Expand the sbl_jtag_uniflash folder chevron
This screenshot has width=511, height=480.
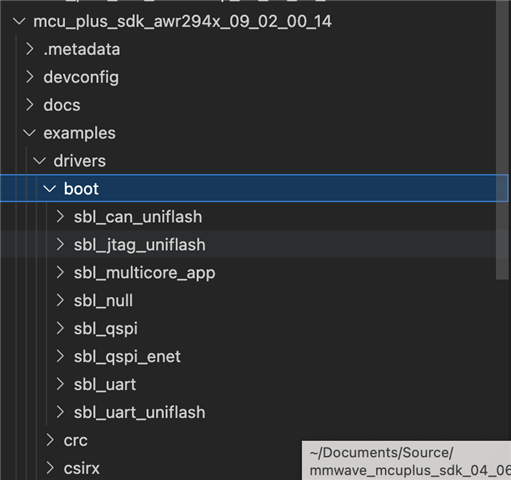[x=60, y=245]
